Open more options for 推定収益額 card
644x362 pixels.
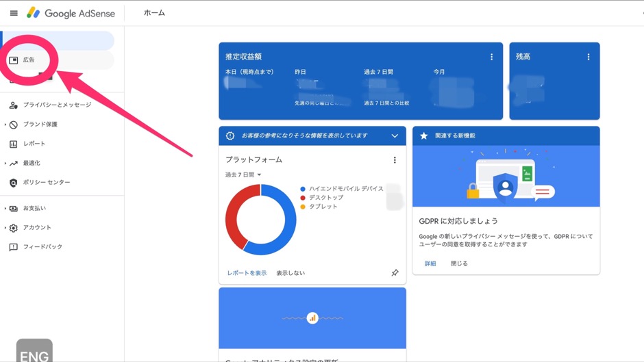491,57
